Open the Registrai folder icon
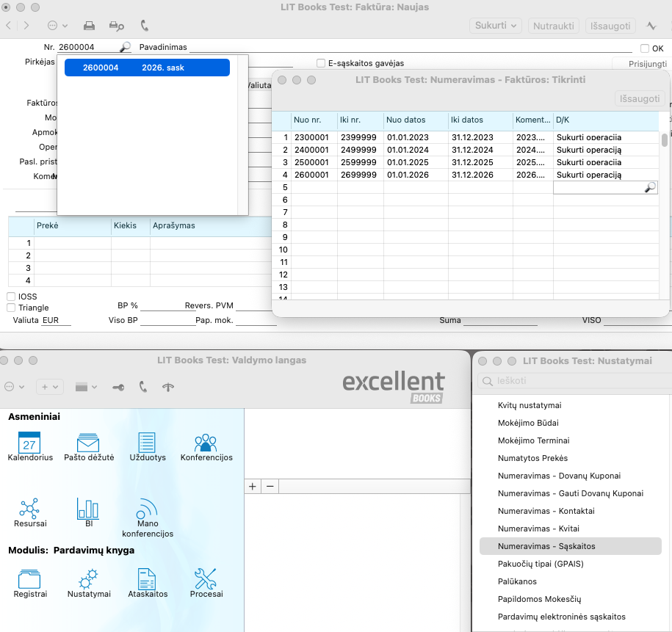This screenshot has height=632, width=672. (x=29, y=579)
